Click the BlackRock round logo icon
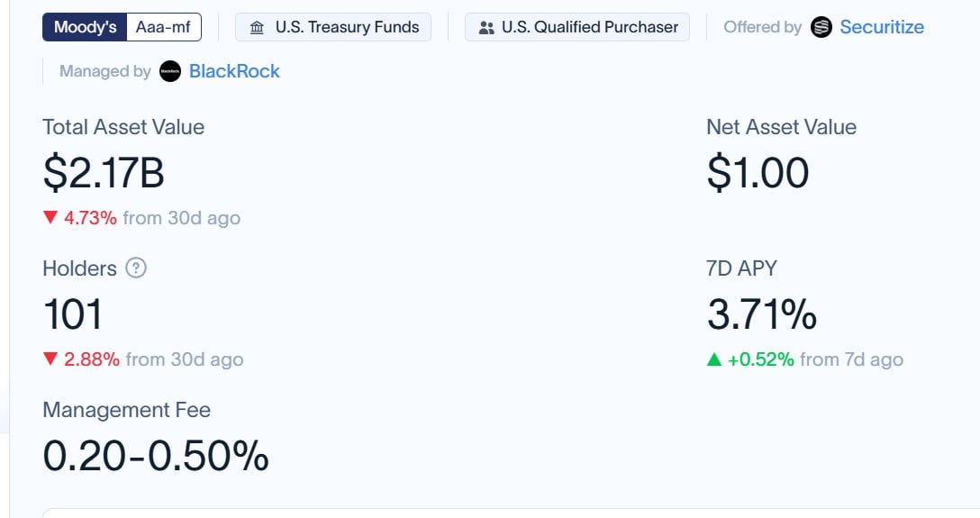This screenshot has width=980, height=518. tap(170, 71)
